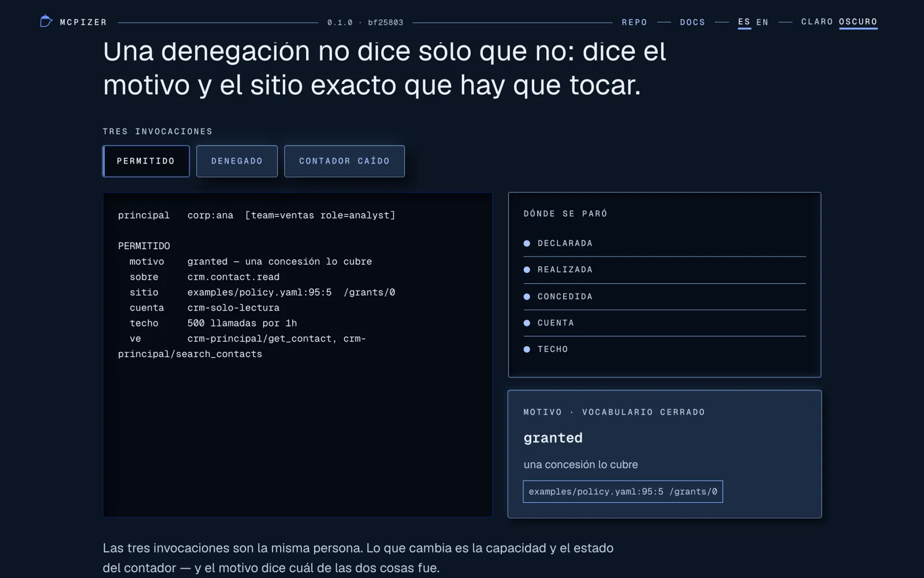The image size is (924, 578).
Task: Select the DENEGADO invocation tab
Action: tap(237, 161)
